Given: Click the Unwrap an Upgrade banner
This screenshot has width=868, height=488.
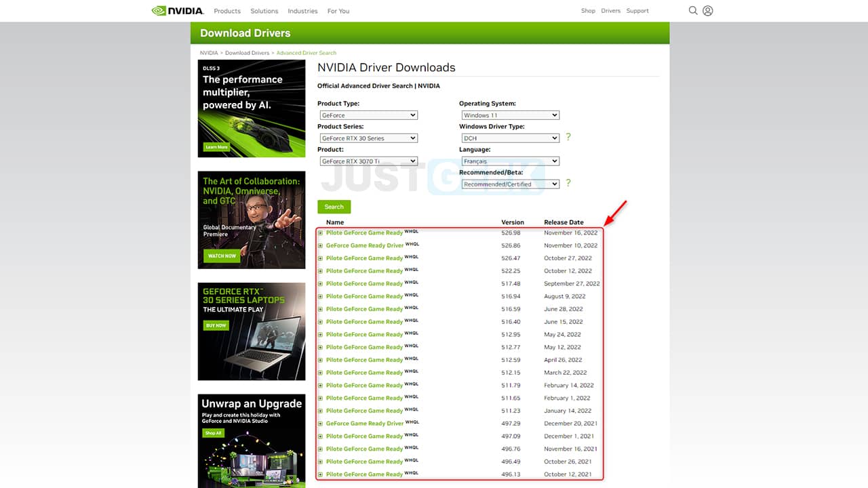Looking at the screenshot, I should click(x=252, y=441).
